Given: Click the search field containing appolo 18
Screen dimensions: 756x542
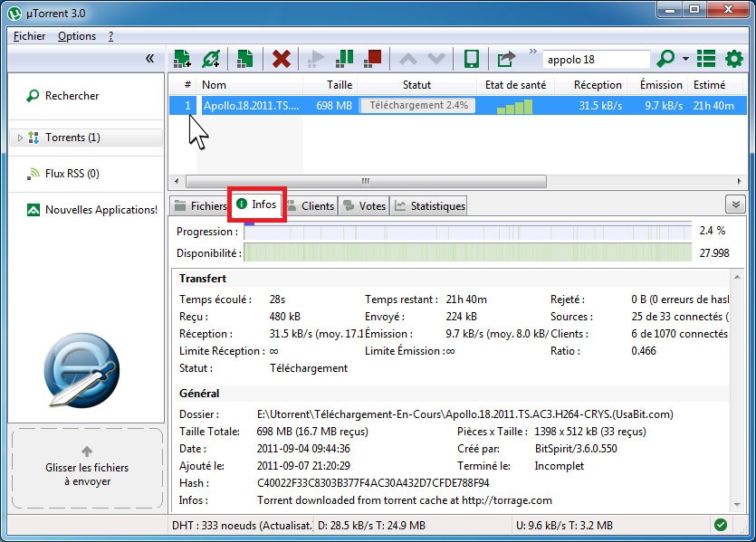Looking at the screenshot, I should (597, 60).
